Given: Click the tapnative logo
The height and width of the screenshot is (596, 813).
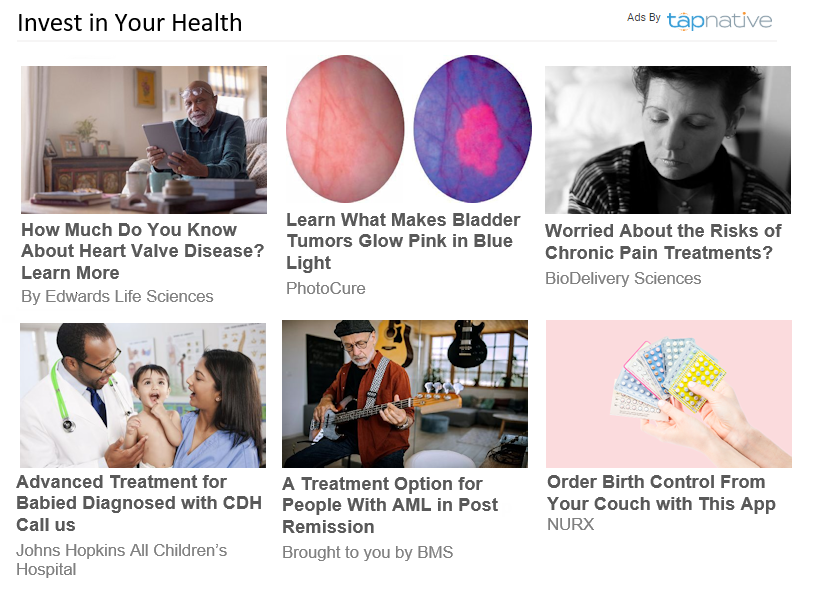Looking at the screenshot, I should (719, 21).
